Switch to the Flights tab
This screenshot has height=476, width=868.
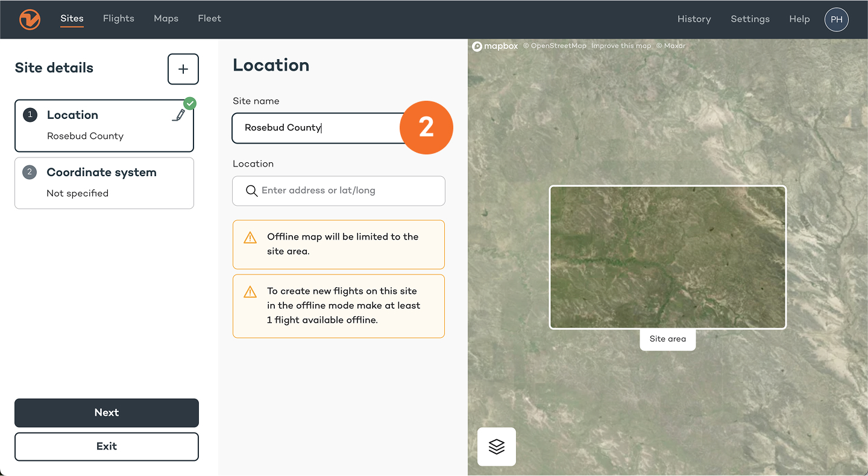tap(119, 19)
